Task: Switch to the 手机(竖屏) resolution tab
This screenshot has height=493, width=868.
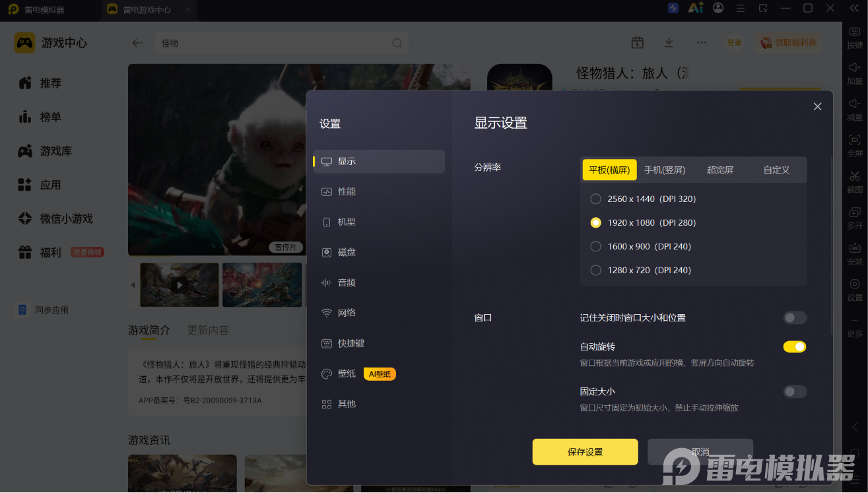Action: [665, 170]
